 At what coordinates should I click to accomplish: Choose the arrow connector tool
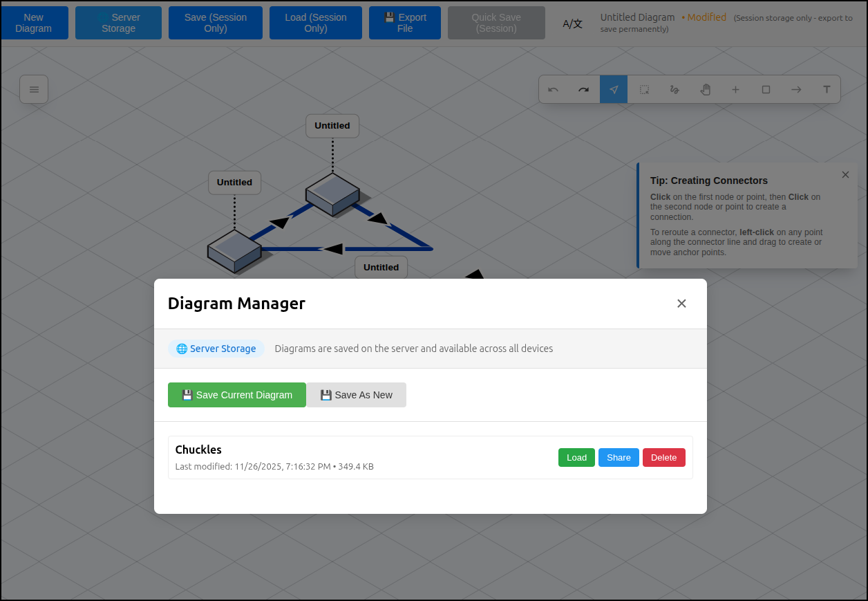pos(796,90)
